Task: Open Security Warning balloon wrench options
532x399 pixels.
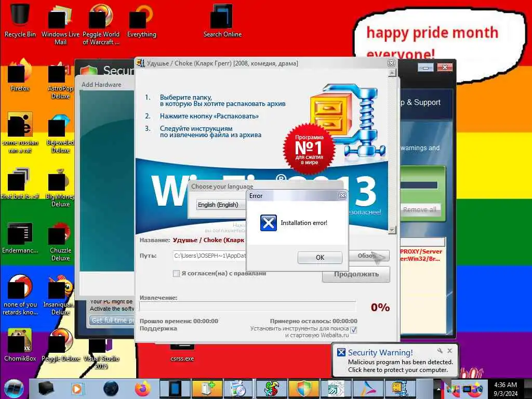Action: (x=440, y=351)
